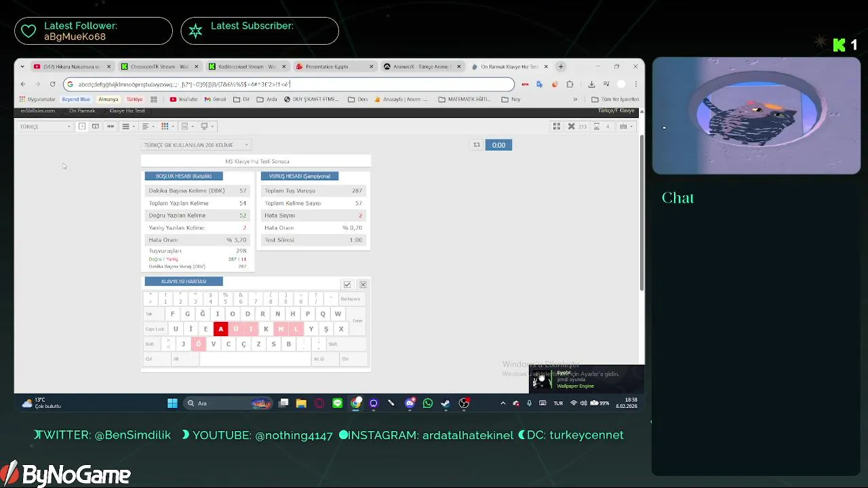Screen dimensions: 868x488
Task: Open the text alignment dropdown in site toolbar
Action: pos(147,126)
